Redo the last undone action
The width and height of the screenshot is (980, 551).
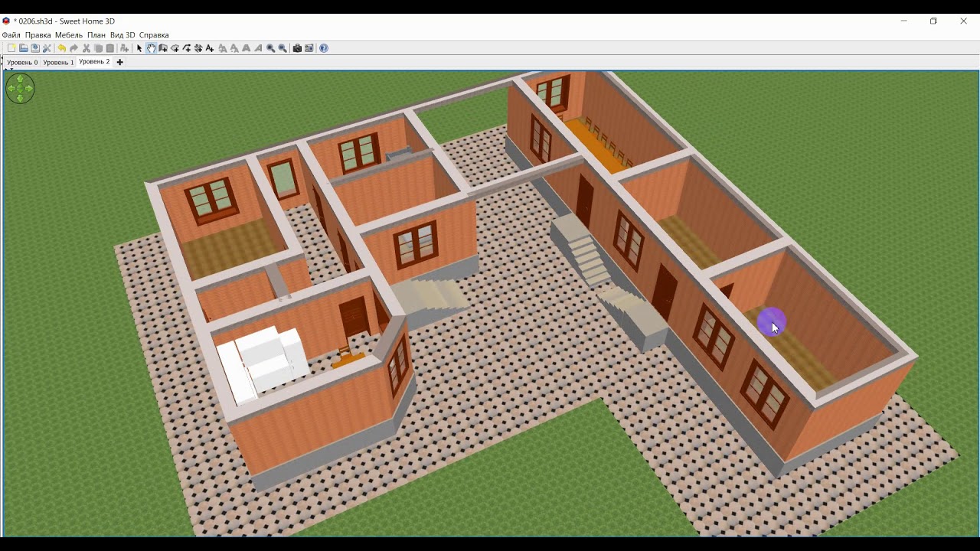point(74,48)
